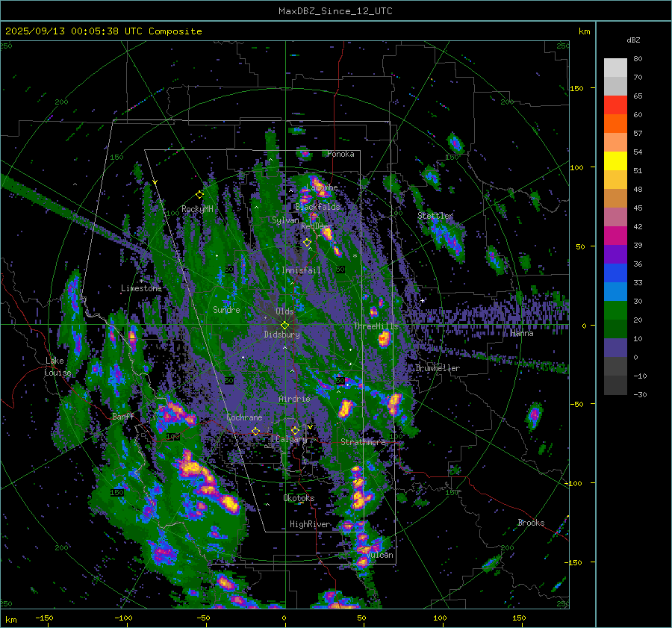672x628 pixels.
Task: Click the Limestone label on the map
Action: click(x=141, y=288)
